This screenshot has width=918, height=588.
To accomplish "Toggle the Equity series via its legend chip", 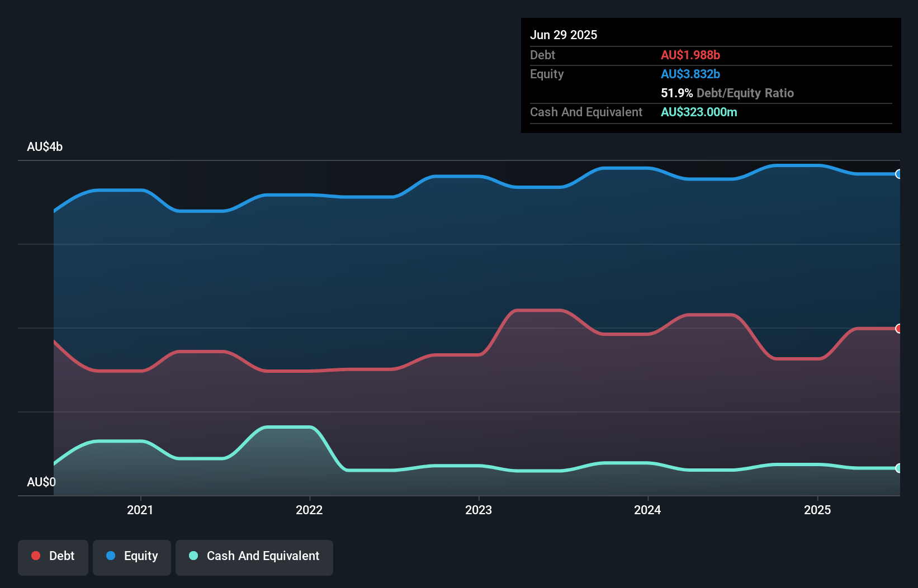I will pyautogui.click(x=132, y=556).
